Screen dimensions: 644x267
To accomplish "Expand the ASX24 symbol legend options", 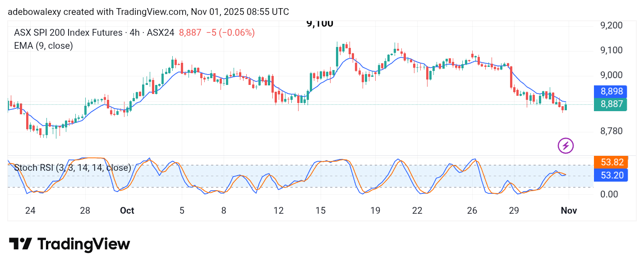I will tap(161, 33).
